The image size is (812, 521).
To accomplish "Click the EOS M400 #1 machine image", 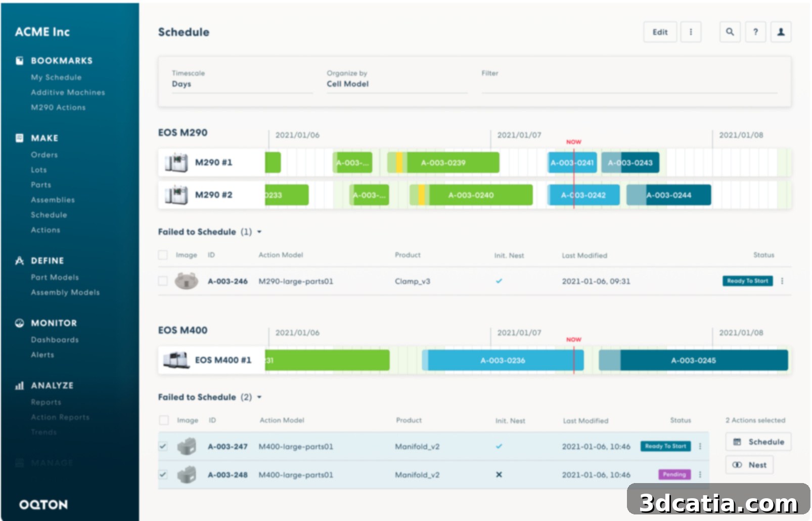I will point(176,360).
